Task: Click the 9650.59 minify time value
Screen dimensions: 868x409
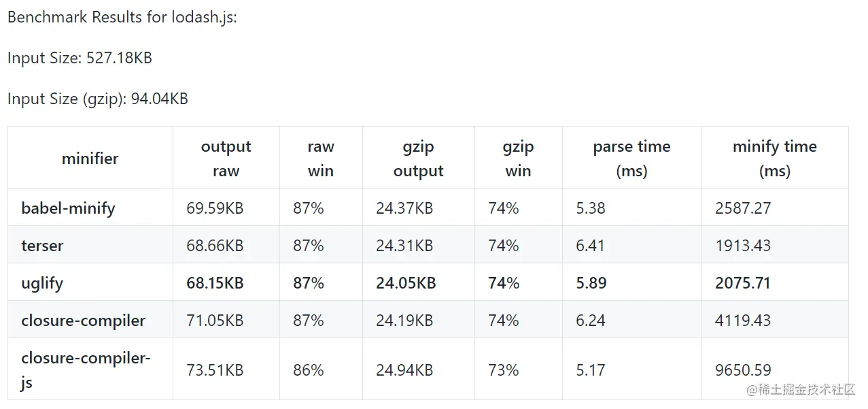Action: pos(743,370)
